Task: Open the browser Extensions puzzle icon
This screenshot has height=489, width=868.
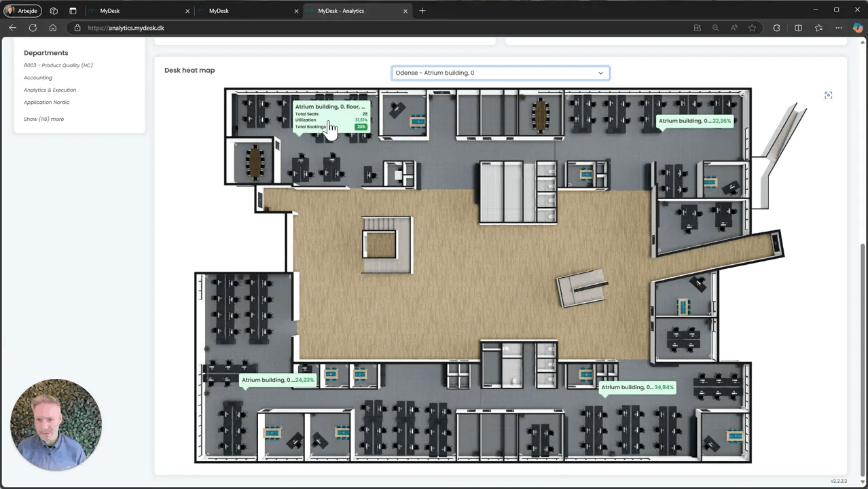Action: 776,28
